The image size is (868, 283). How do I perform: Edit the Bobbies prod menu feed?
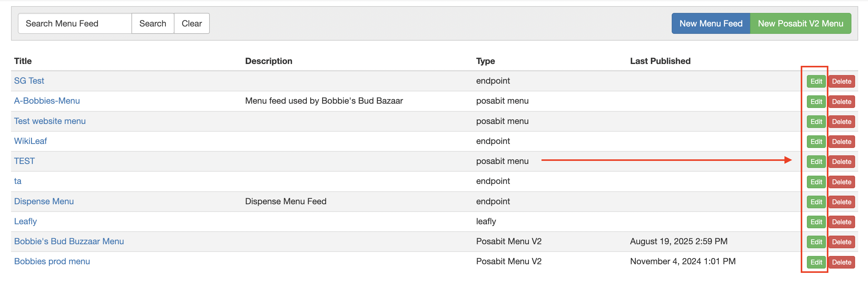816,262
